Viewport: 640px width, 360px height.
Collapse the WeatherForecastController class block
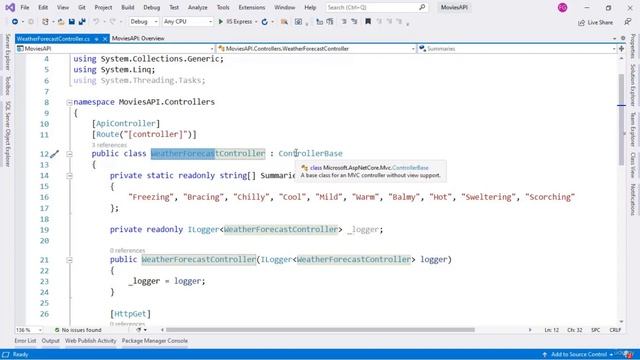coord(69,154)
